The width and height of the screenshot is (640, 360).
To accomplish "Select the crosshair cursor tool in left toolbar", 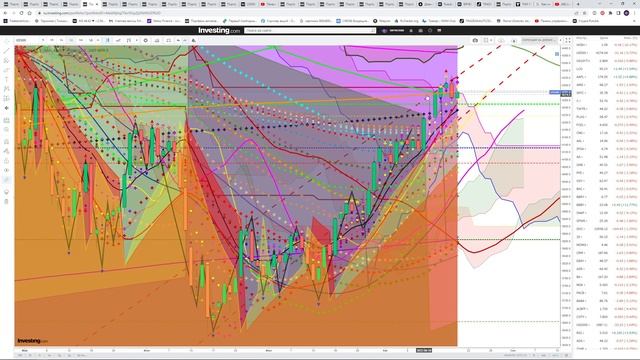I will [6, 41].
